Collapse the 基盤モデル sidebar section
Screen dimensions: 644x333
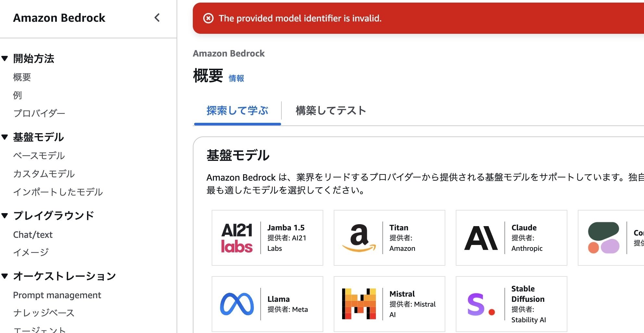[5, 137]
